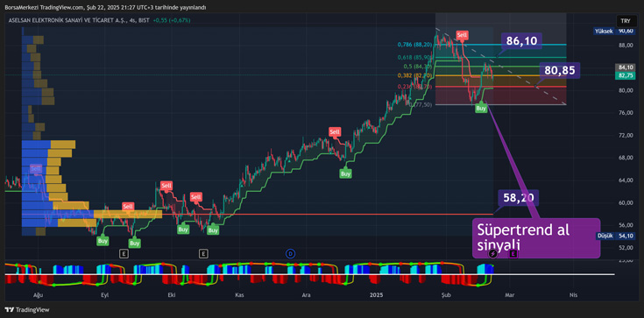The image size is (644, 318).
Task: Click the Şub month label
Action: pyautogui.click(x=445, y=294)
